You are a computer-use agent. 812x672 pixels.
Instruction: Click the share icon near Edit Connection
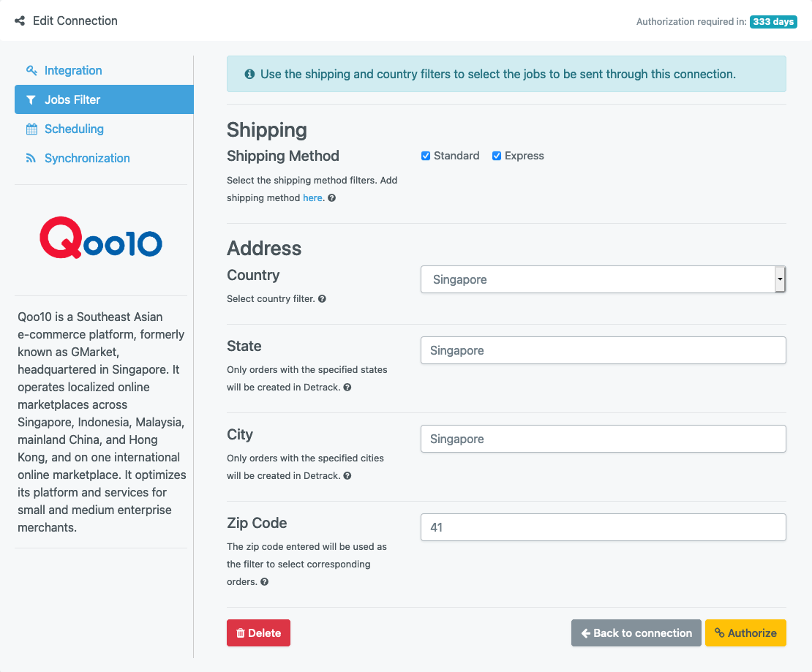pyautogui.click(x=19, y=20)
